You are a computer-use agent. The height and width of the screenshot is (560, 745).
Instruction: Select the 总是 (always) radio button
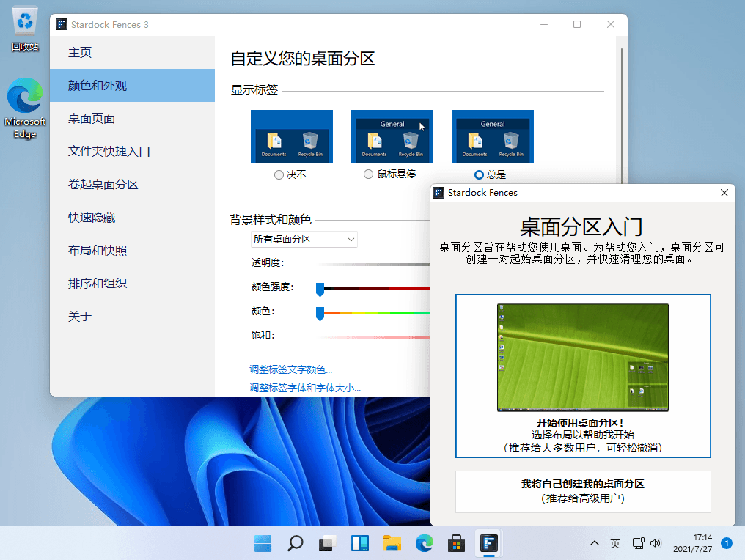pyautogui.click(x=479, y=175)
